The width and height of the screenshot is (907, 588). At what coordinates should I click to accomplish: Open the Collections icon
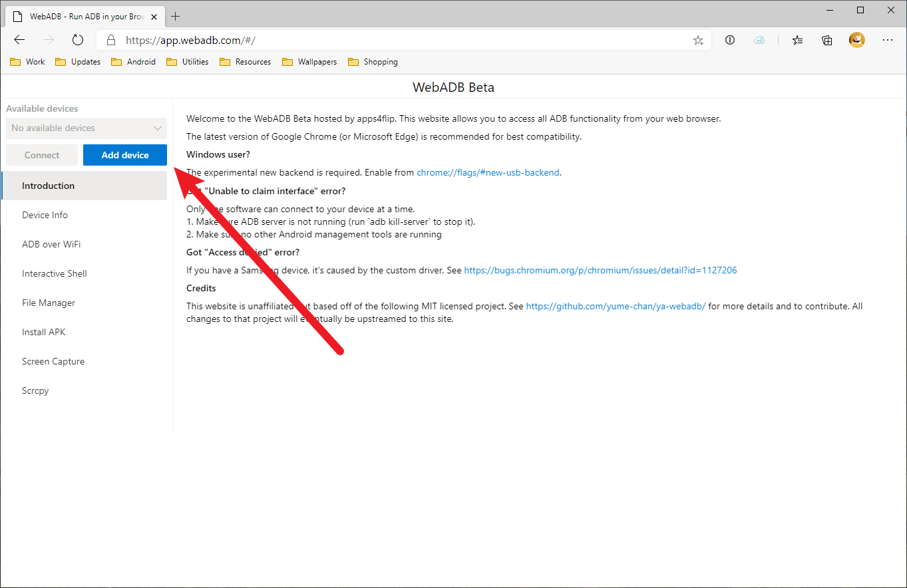click(x=827, y=40)
